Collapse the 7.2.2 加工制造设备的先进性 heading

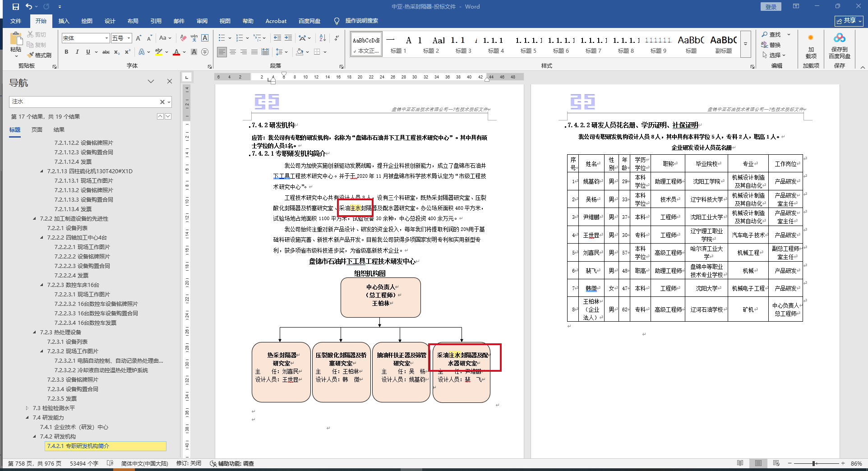tap(35, 219)
